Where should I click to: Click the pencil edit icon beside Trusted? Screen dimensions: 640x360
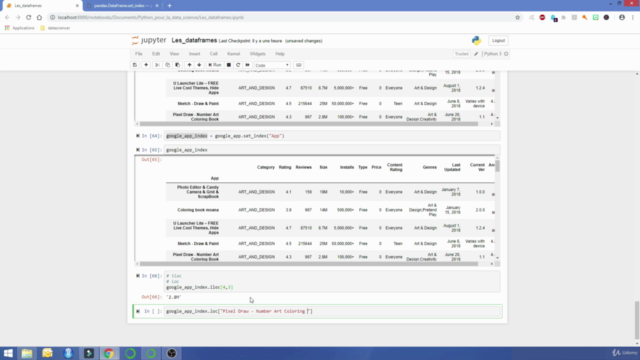point(476,54)
